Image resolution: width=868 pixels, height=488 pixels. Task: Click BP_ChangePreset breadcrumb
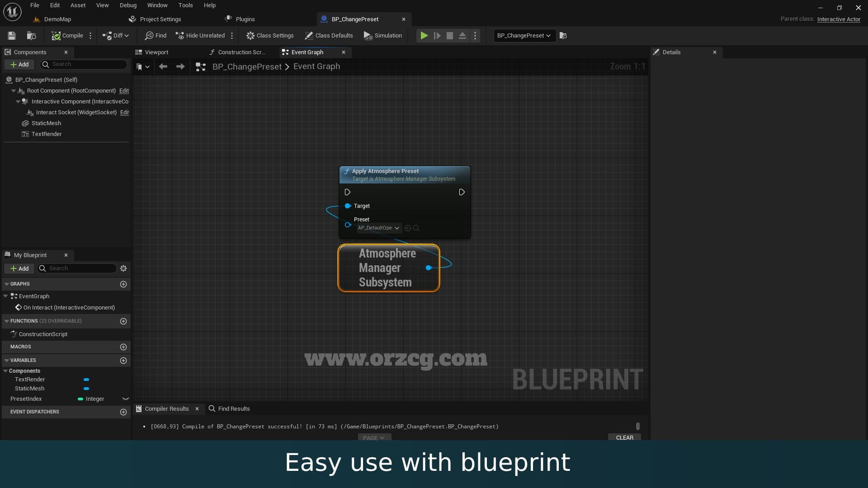coord(247,67)
